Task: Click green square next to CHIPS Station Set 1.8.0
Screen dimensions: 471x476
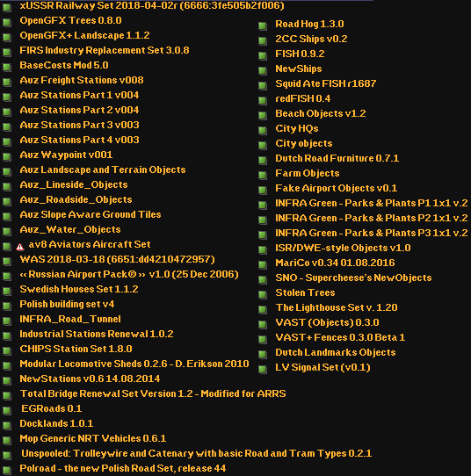Action: [x=7, y=351]
